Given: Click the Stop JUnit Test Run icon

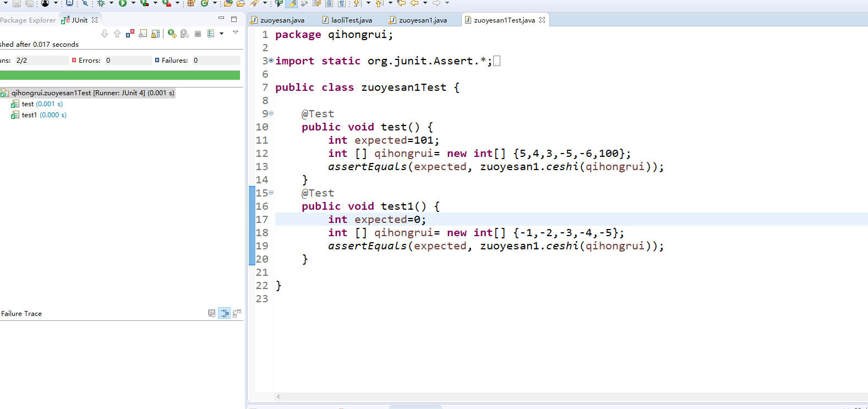Looking at the screenshot, I should 198,34.
